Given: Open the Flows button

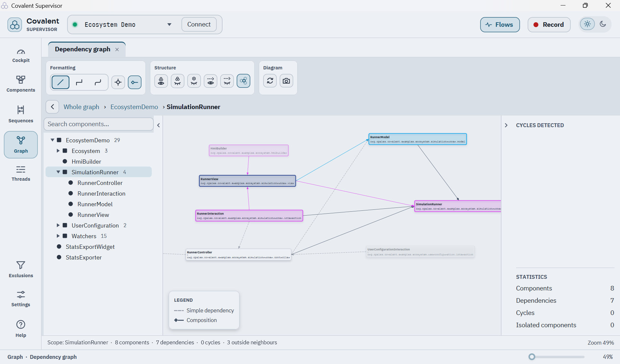Looking at the screenshot, I should [500, 25].
